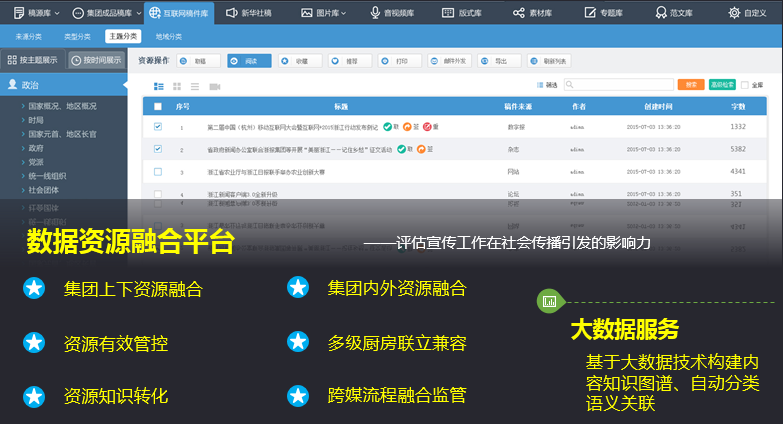This screenshot has height=424, width=783.
Task: Expand the 国家概况、地区概况 tree node
Action: [22, 105]
